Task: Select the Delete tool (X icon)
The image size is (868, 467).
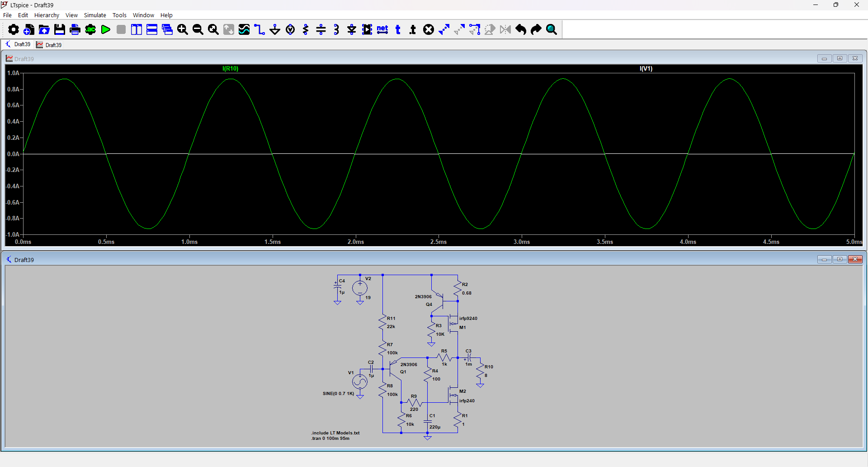Action: click(x=429, y=30)
